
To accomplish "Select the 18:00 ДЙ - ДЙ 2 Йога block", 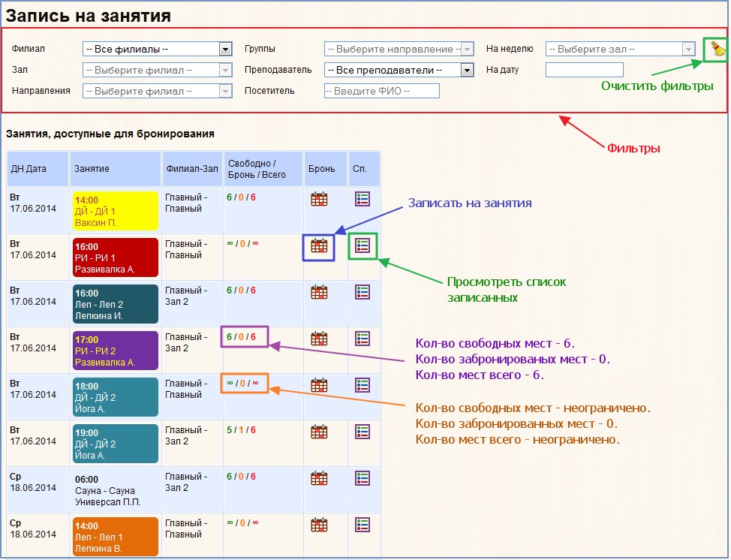I will click(x=115, y=397).
